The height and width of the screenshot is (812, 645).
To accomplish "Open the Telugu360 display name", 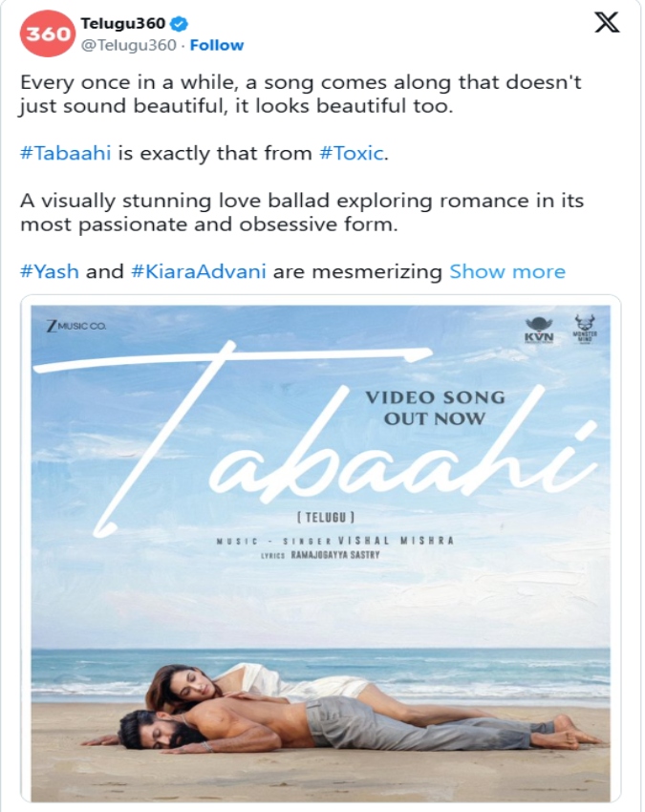I will tap(123, 23).
